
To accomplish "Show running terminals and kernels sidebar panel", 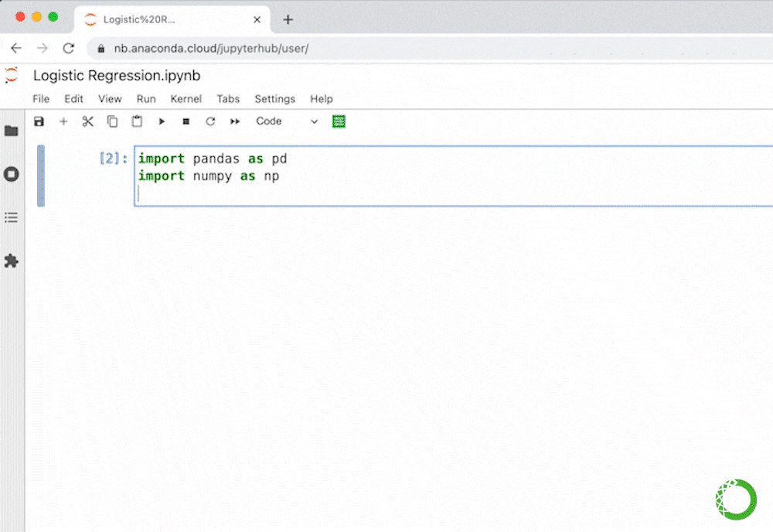I will coord(12,174).
